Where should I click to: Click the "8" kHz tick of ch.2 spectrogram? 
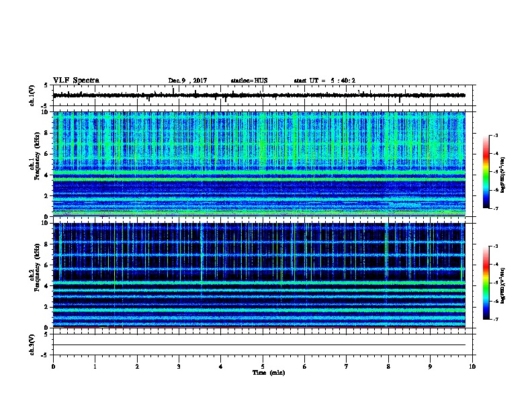click(x=46, y=244)
